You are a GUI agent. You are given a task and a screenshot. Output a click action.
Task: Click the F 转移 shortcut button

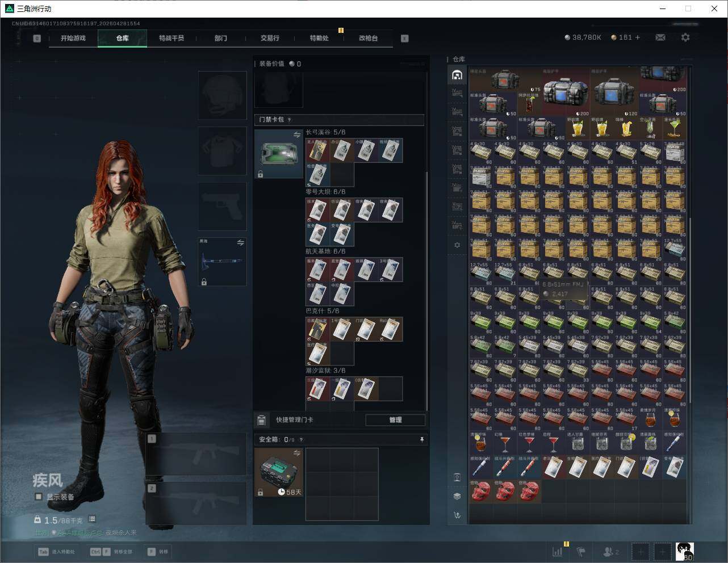158,552
